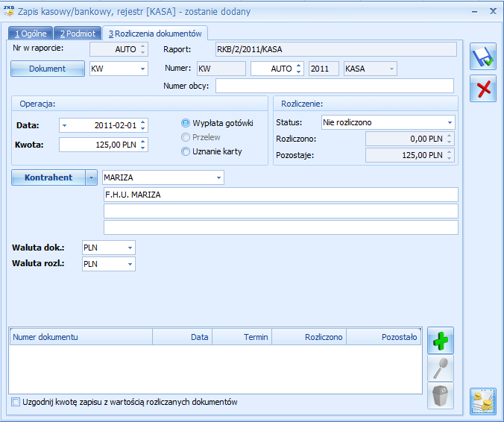Click the F.H.U. MARIZA name field
The image size is (504, 422).
pos(280,195)
